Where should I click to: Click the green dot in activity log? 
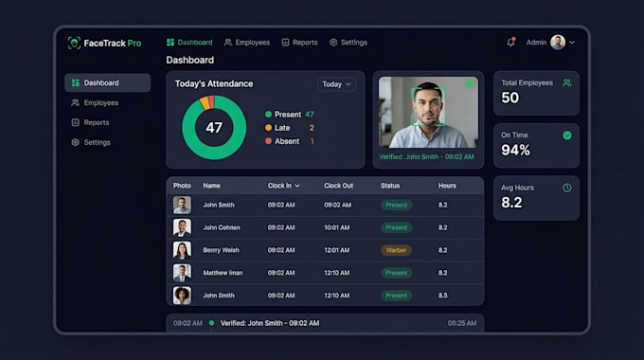[211, 323]
